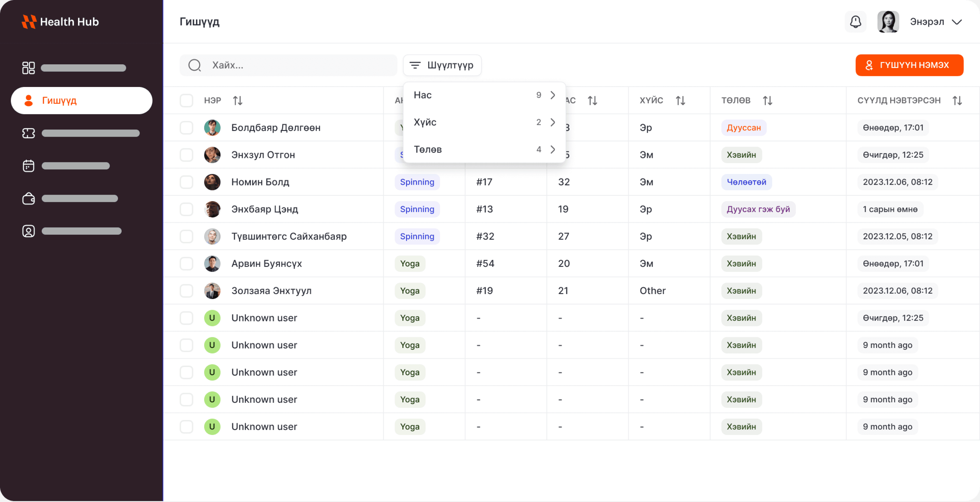Sort by the НАС column arrows
This screenshot has height=502, width=980.
coord(592,100)
